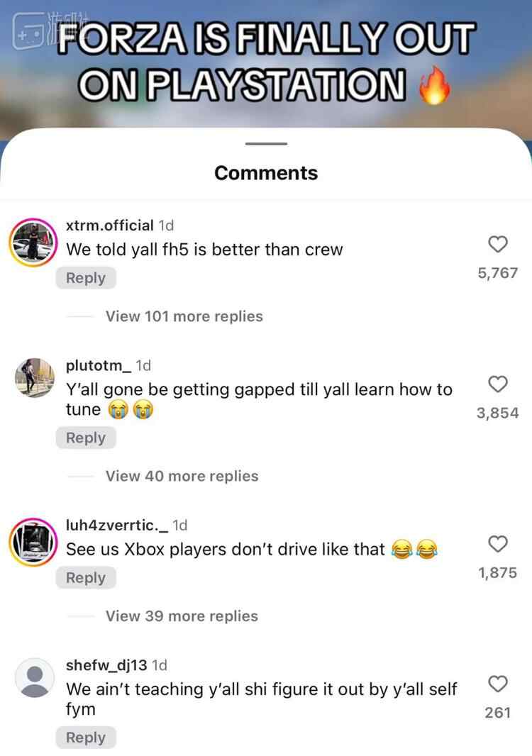
Task: Grab the comments sheet drag handle
Action: tap(266, 144)
